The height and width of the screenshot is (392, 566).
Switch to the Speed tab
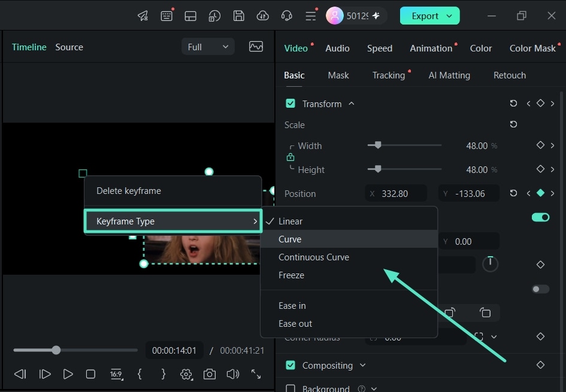(x=379, y=48)
